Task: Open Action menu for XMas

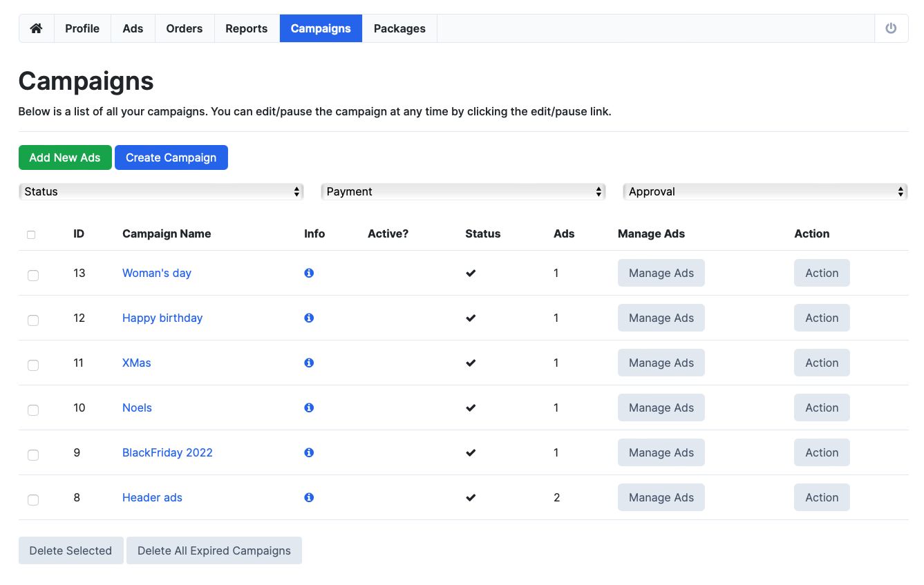Action: click(x=822, y=363)
